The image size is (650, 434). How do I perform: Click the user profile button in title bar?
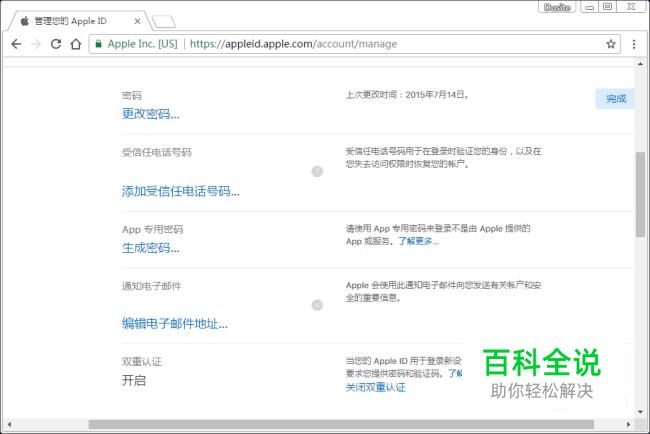click(557, 7)
